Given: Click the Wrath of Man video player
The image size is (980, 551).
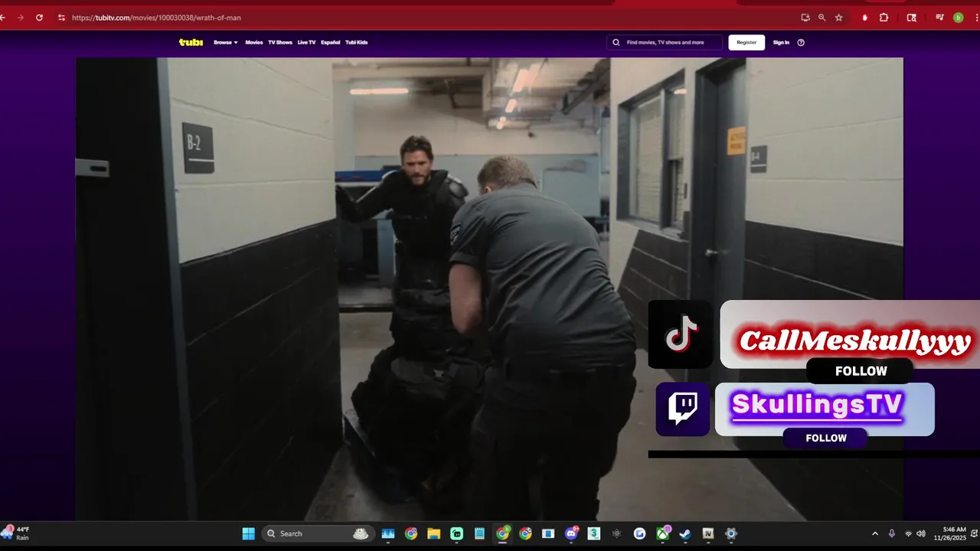Looking at the screenshot, I should click(x=489, y=289).
